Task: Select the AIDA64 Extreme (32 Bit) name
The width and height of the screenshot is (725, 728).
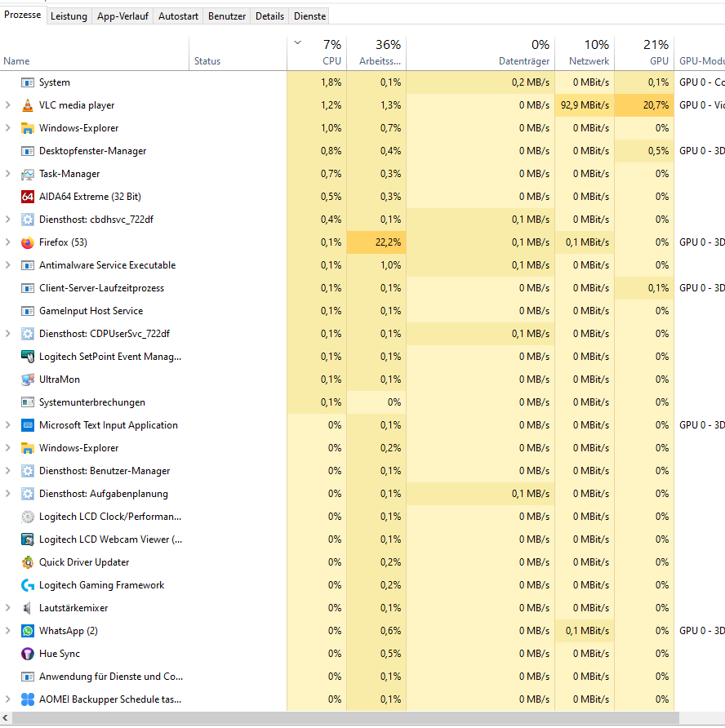Action: click(90, 197)
